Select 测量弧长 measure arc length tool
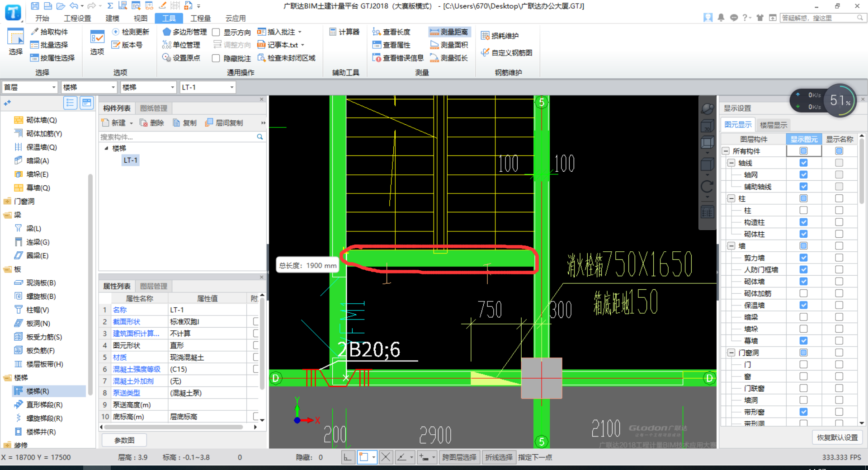Screen dimensions: 868x470 [x=449, y=58]
